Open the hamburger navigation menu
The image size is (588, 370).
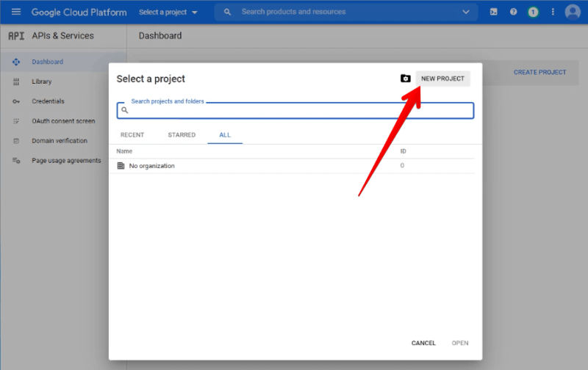click(x=16, y=12)
